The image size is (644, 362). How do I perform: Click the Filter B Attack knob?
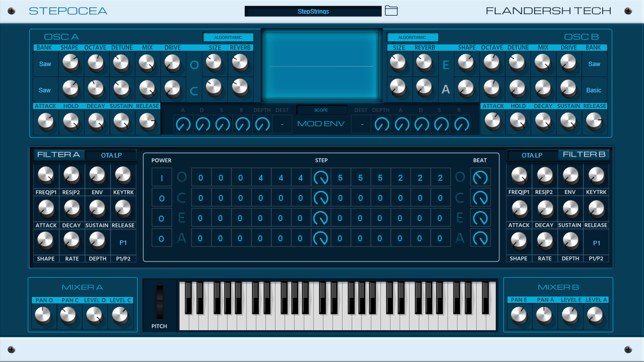click(519, 209)
